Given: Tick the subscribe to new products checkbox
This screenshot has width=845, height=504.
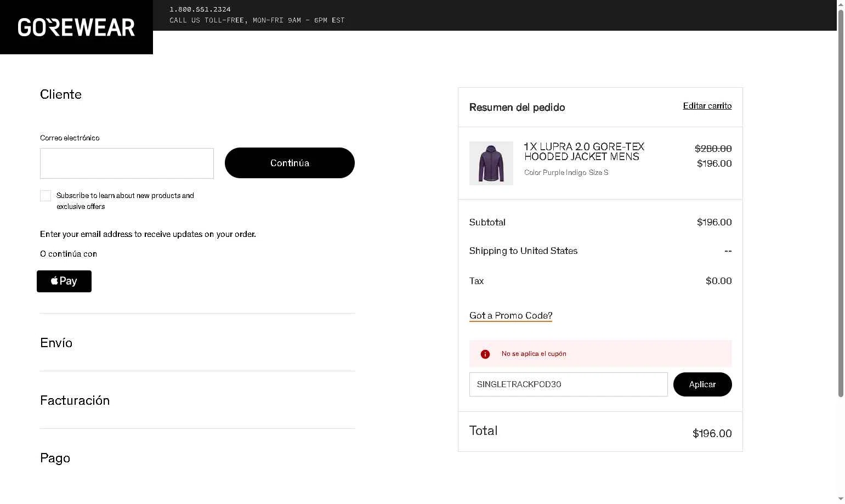Looking at the screenshot, I should 46,196.
